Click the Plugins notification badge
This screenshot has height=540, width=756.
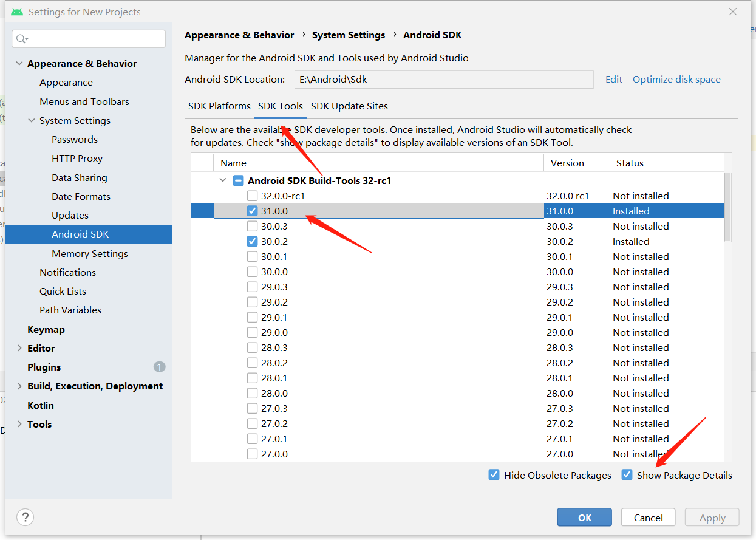pos(159,367)
